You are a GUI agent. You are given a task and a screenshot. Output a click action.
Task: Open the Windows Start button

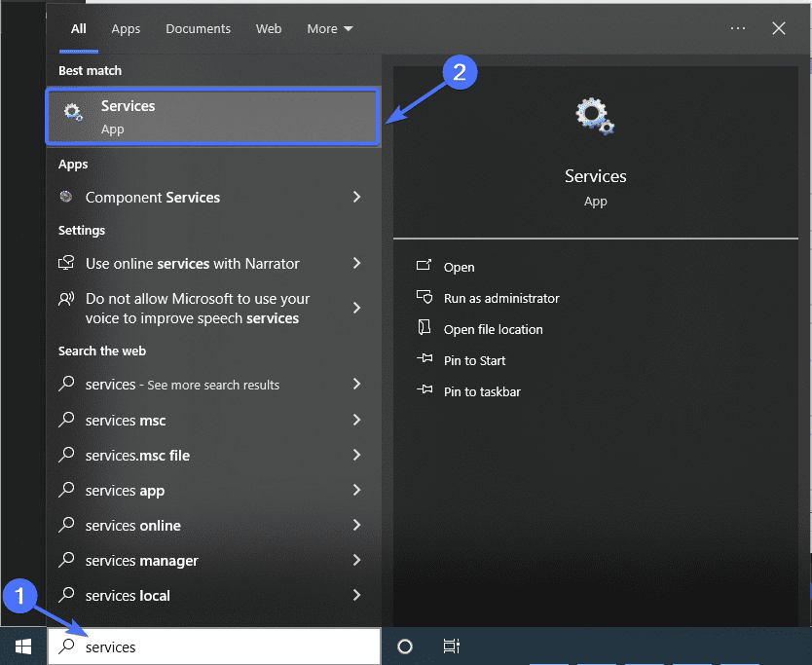(23, 647)
